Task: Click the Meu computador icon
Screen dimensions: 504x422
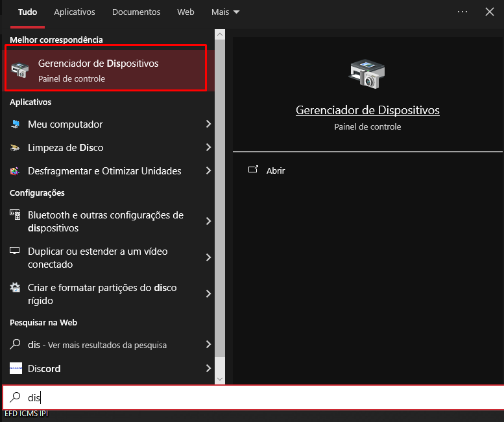Action: pyautogui.click(x=15, y=124)
